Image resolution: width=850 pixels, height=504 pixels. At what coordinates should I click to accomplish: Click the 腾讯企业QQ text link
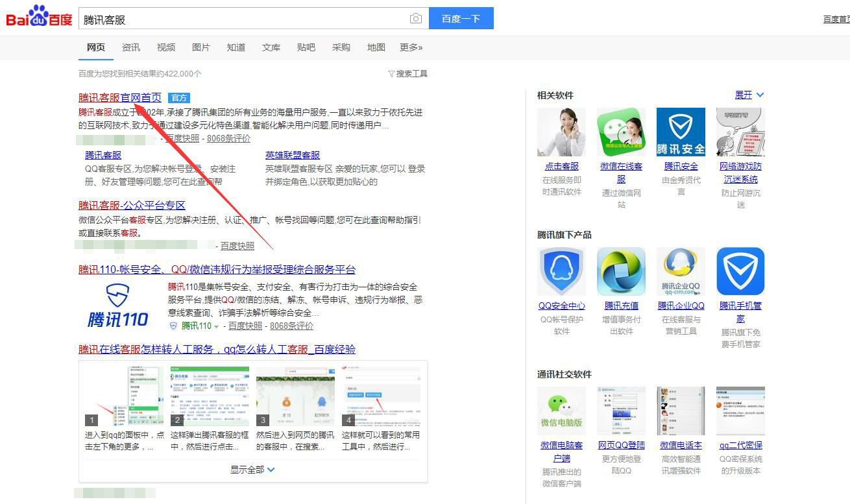tap(681, 306)
